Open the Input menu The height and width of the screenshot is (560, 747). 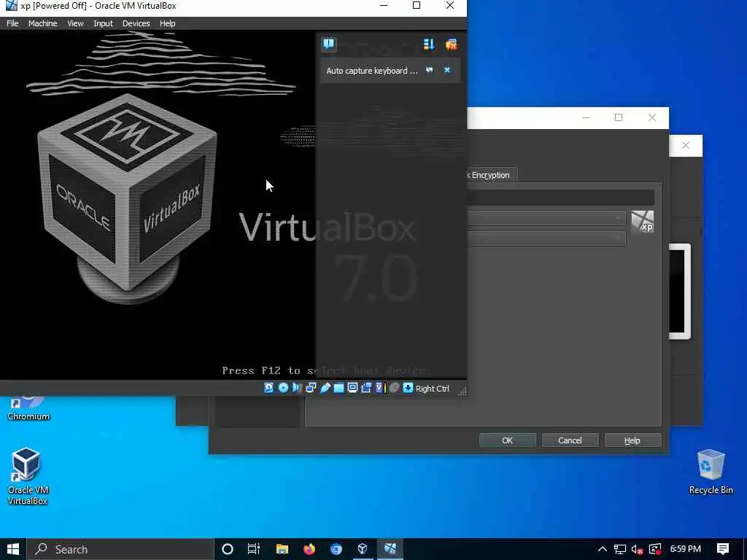(x=103, y=23)
